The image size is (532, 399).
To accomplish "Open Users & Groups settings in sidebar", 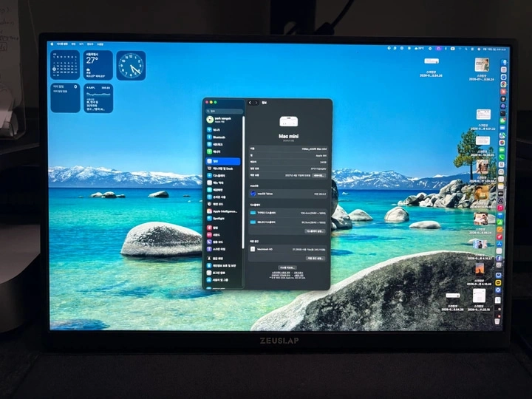I will coord(223,280).
